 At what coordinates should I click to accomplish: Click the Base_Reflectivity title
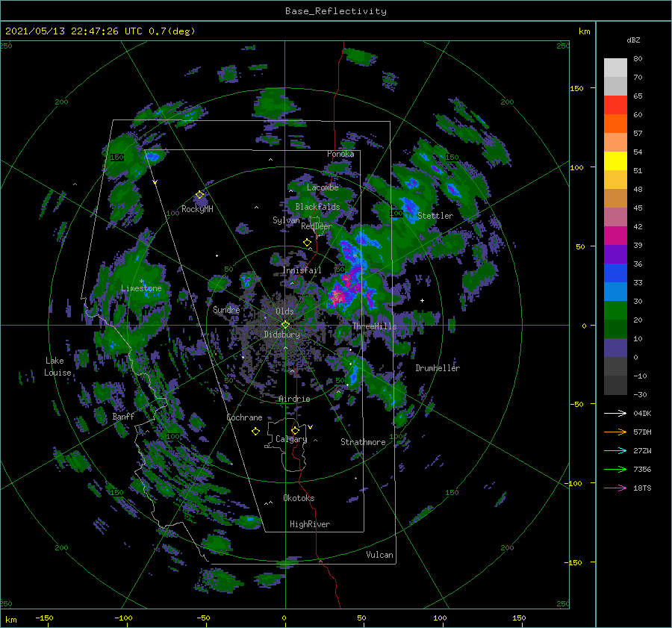click(336, 11)
